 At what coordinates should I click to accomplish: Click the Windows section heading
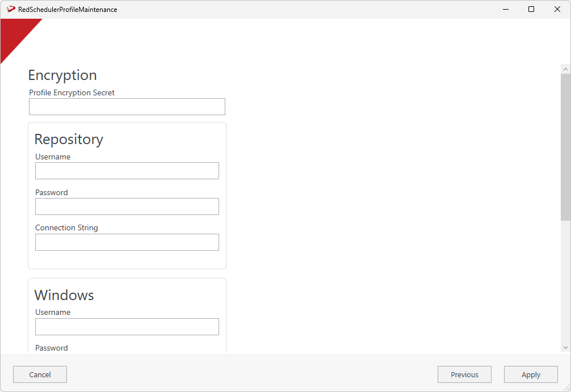pyautogui.click(x=64, y=295)
